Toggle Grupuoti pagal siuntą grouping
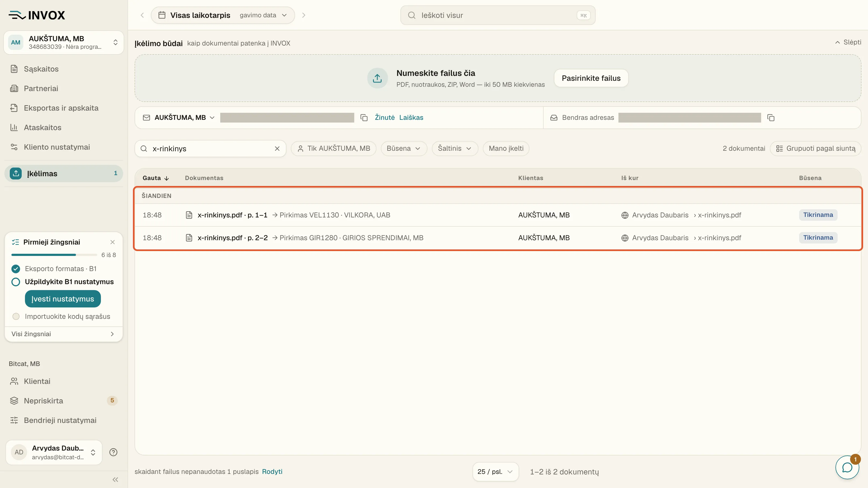Screen dimensions: 868x488 pos(815,149)
